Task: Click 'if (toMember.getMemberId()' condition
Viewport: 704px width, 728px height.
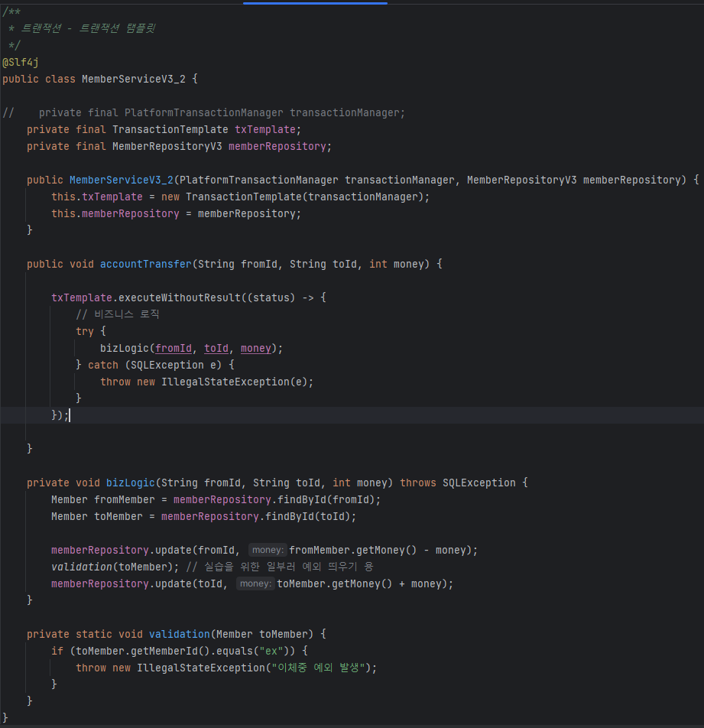Action: (x=130, y=651)
